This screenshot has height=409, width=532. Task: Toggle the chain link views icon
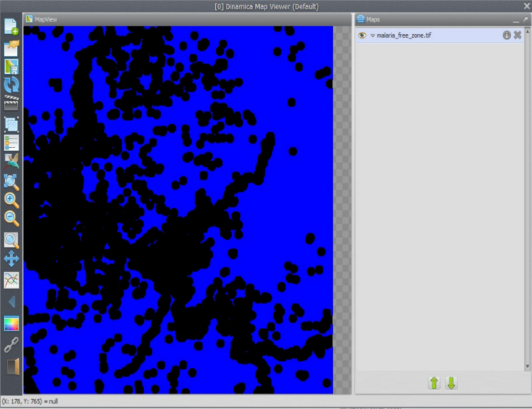coord(12,344)
